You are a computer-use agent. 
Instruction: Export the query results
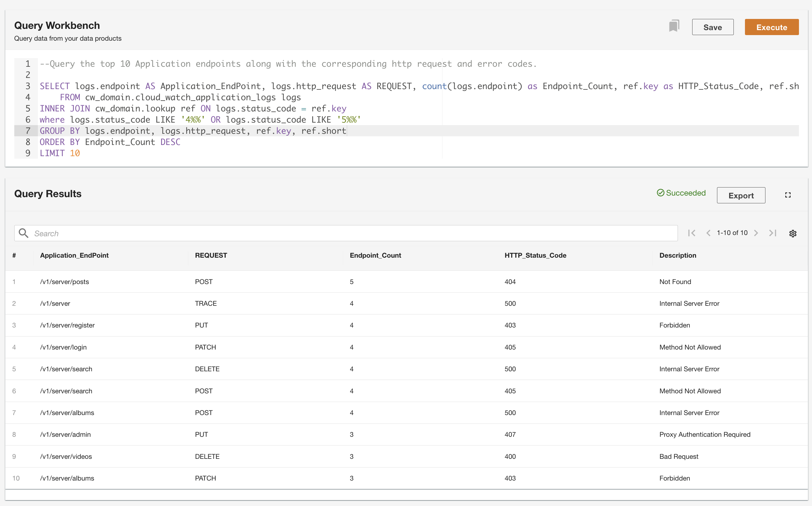click(741, 196)
